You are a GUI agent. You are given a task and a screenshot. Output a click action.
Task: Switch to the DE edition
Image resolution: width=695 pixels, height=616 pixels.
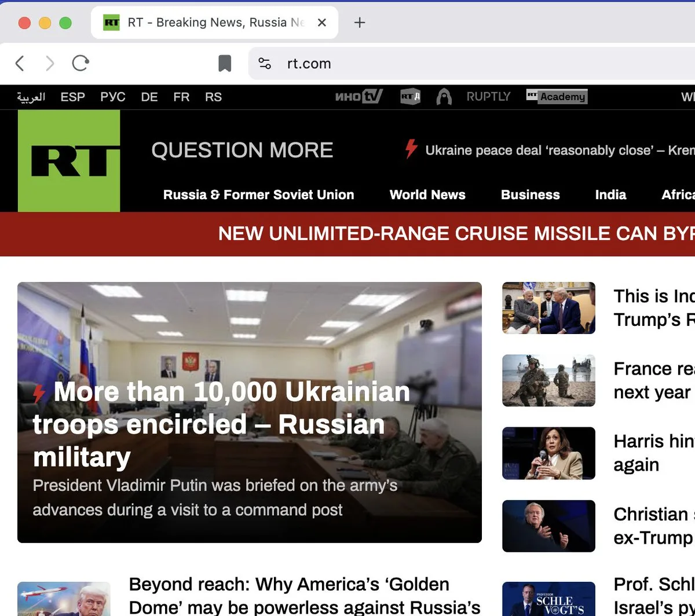coord(149,97)
